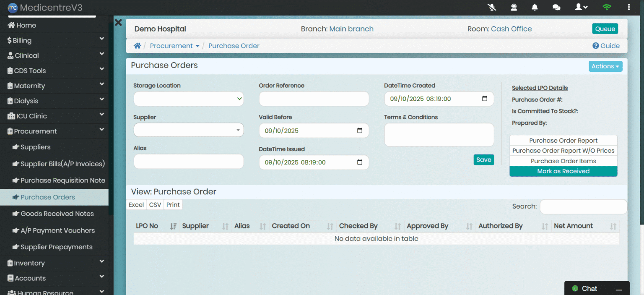Screen dimensions: 644x295
Task: Open calendar picker for Valid Before date
Action: [359, 131]
